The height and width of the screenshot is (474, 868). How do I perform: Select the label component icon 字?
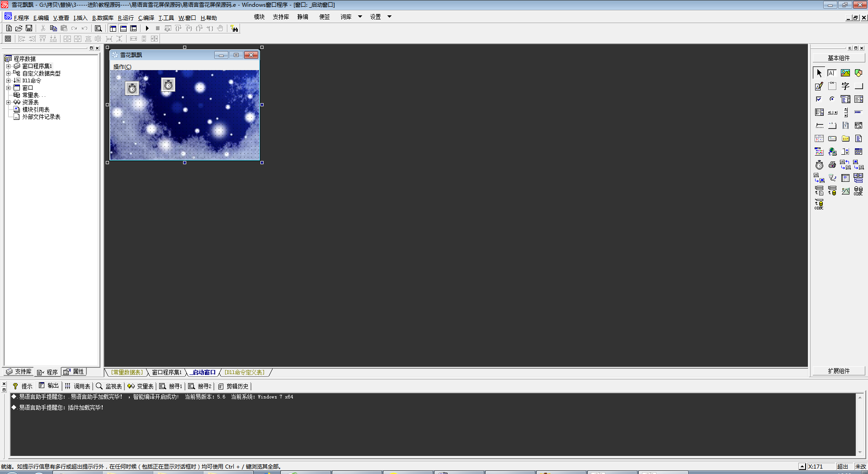pos(845,86)
